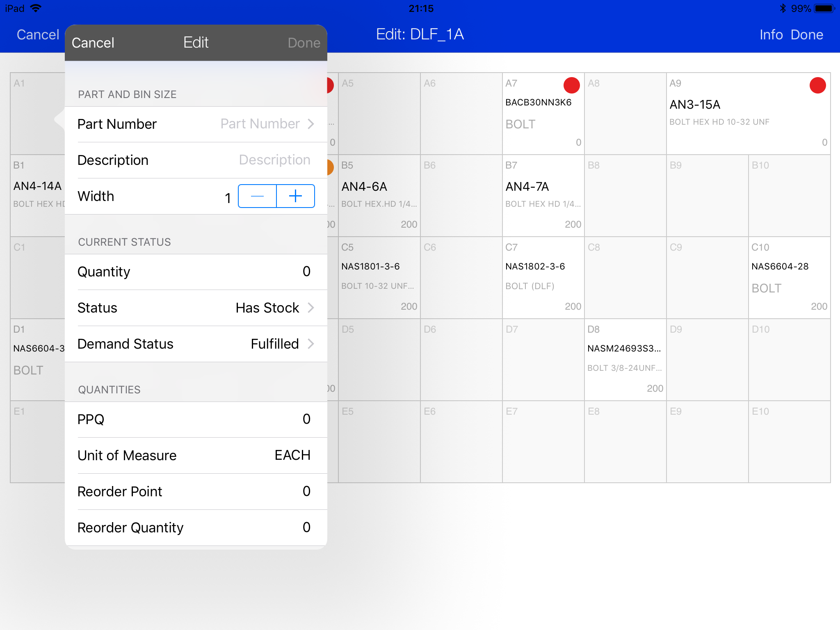Screen dimensions: 840x630
Task: Tap Done in the main navigation bar
Action: [807, 34]
